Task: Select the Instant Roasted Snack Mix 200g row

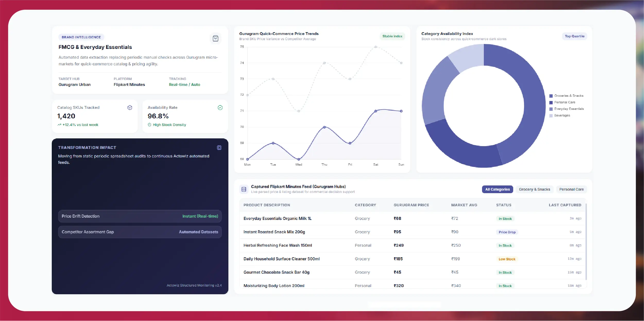Action: pyautogui.click(x=413, y=232)
